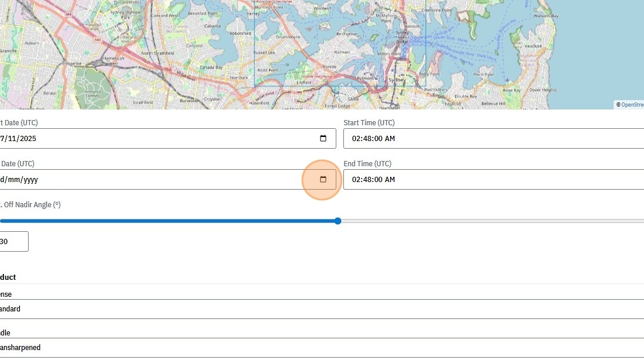Select the 48 minutes segment in End Time

pyautogui.click(x=366, y=180)
